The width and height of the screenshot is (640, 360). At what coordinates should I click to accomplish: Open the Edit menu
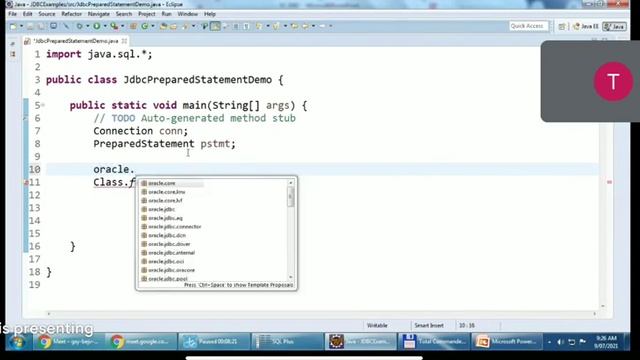tap(27, 14)
